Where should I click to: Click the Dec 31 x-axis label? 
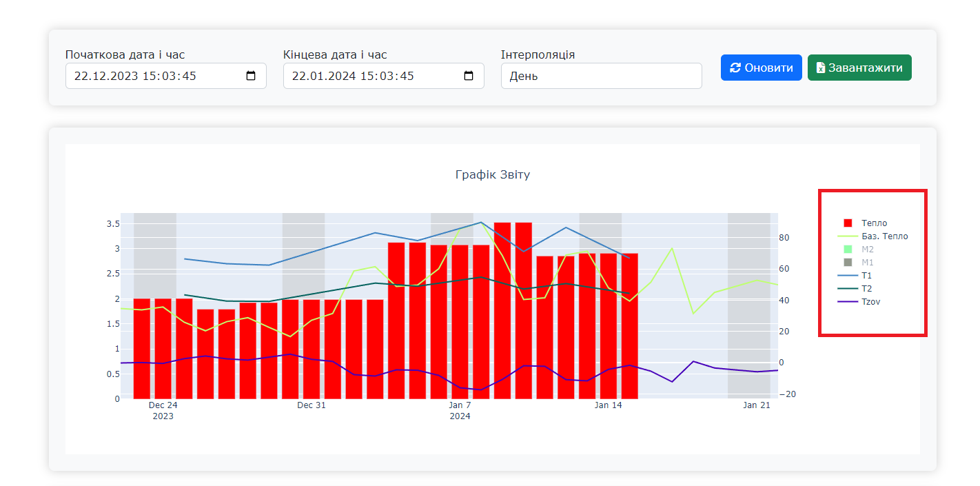tap(311, 405)
